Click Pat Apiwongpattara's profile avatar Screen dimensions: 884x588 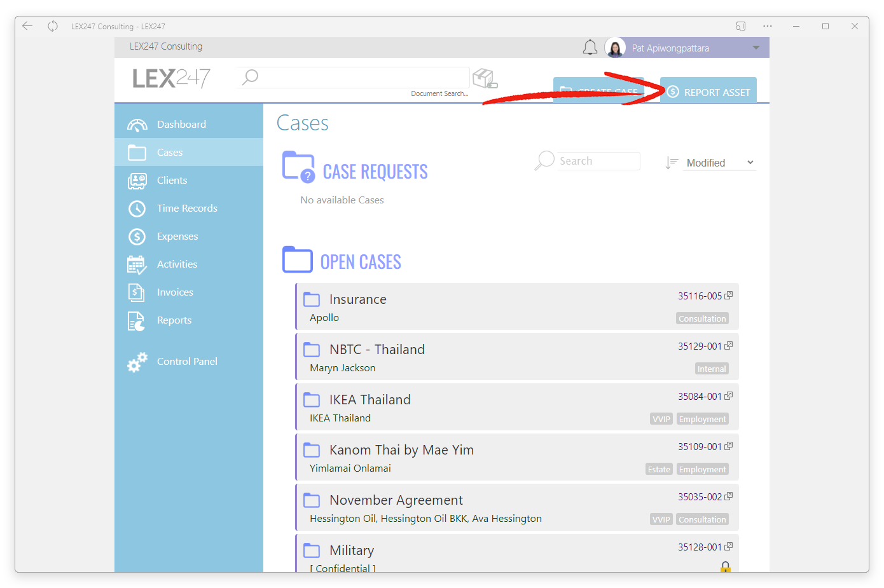coord(615,48)
